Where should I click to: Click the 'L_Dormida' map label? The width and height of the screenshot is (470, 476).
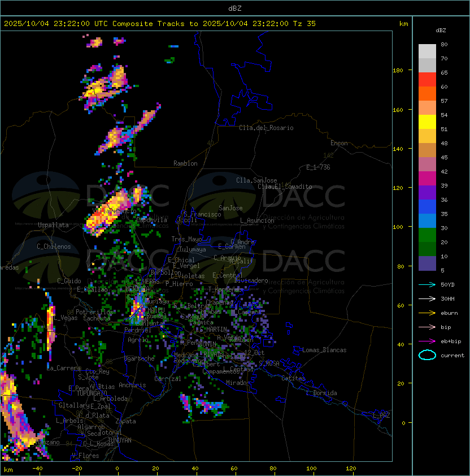pos(321,393)
